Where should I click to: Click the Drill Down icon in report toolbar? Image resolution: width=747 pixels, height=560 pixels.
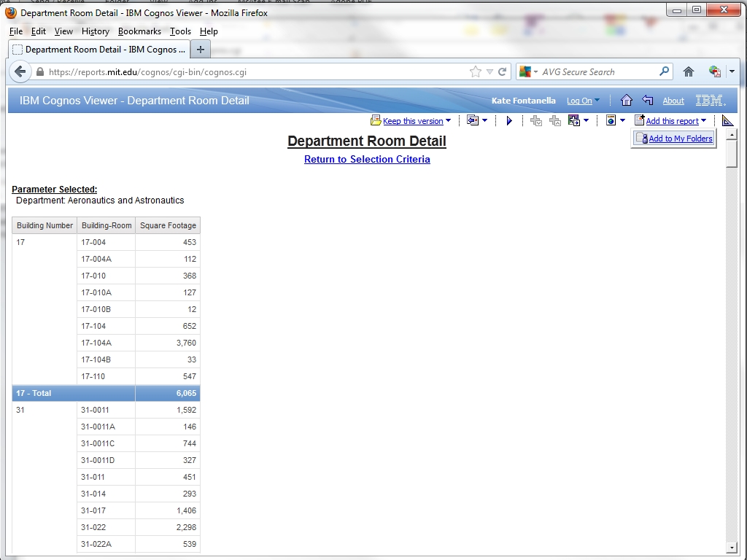(x=536, y=120)
